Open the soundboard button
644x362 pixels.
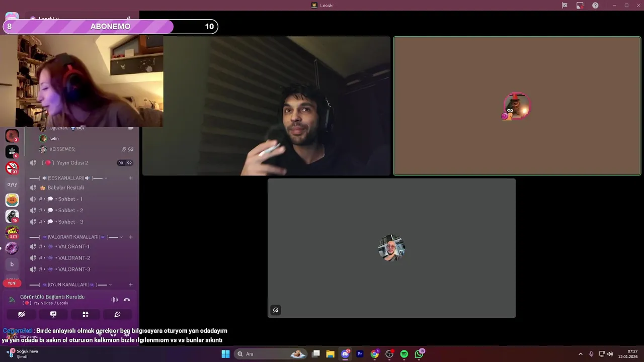point(117,314)
